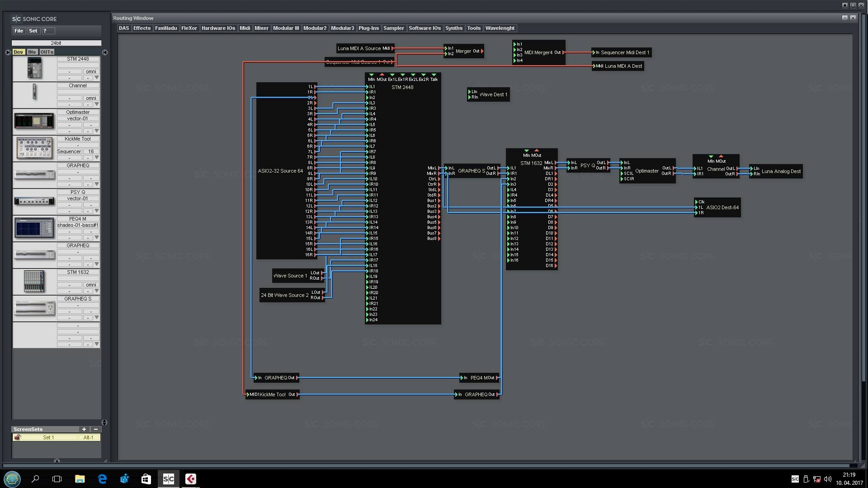Open the STM 1632 mixer thumbnail
The height and width of the screenshot is (488, 868).
(x=34, y=281)
